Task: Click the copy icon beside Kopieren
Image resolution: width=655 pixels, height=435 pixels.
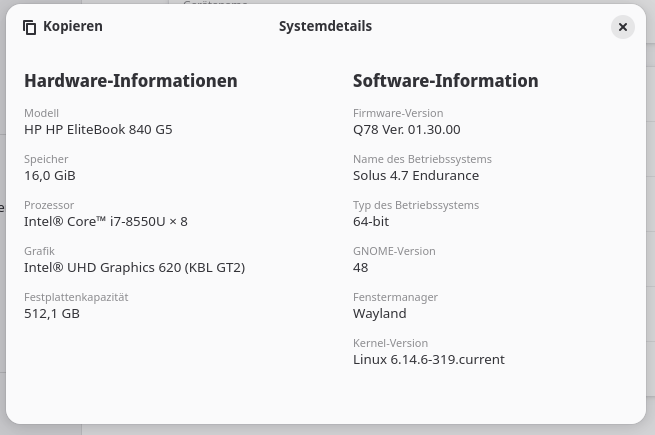Action: (30, 27)
